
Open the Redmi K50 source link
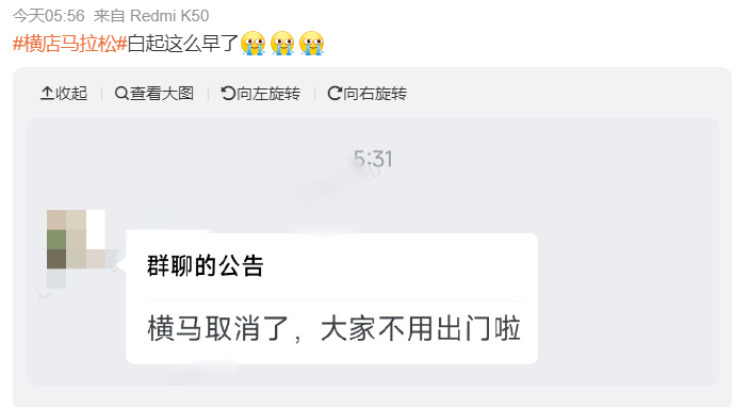pos(169,16)
